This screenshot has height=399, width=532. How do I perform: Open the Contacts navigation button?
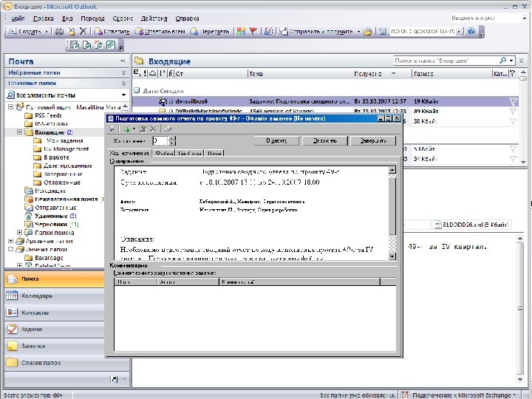[54, 313]
